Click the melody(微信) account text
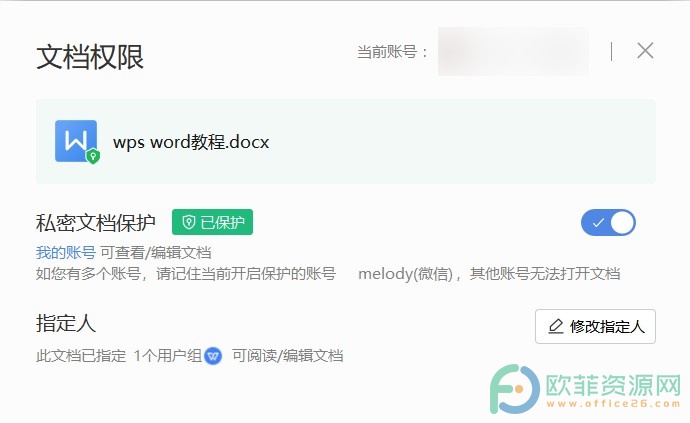 [406, 274]
